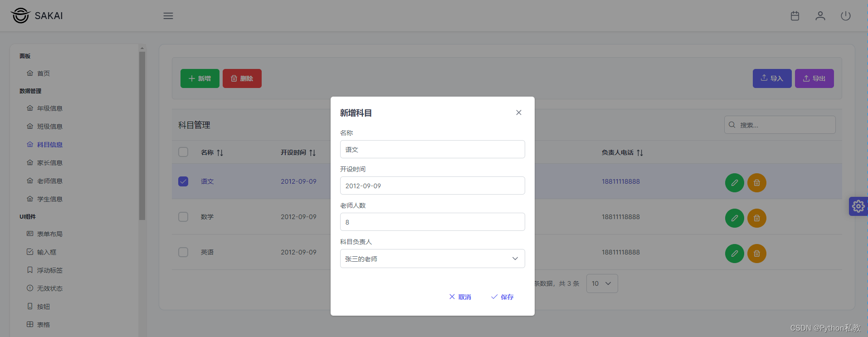The image size is (868, 337).
Task: Click the green 新增 button
Action: (200, 78)
